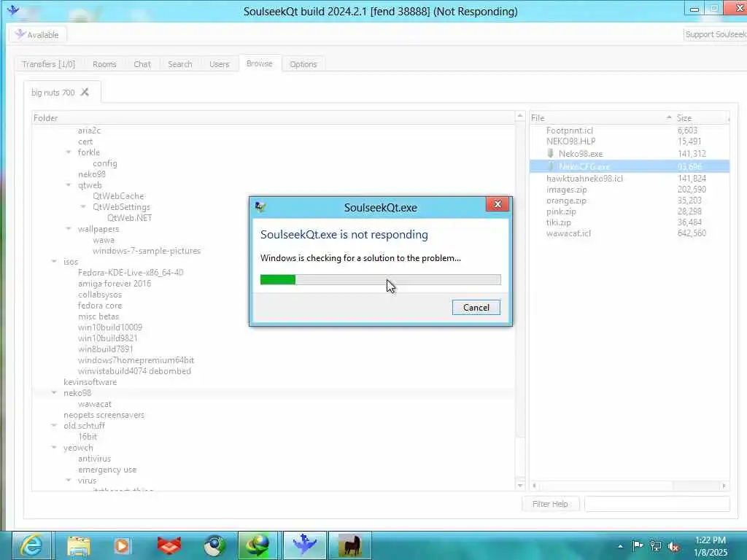Click the Neko98.exe file icon
The image size is (747, 560).
tap(551, 153)
